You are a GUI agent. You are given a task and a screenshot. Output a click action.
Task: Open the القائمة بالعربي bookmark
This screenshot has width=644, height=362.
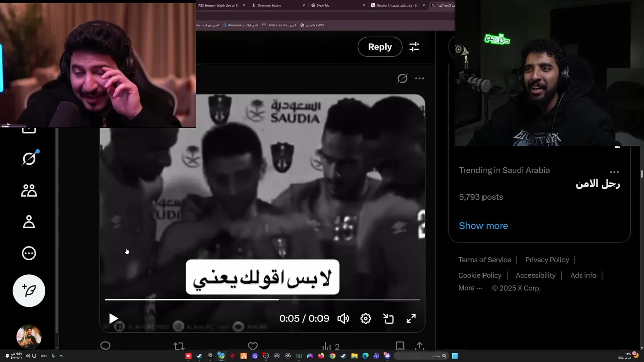coord(312,25)
